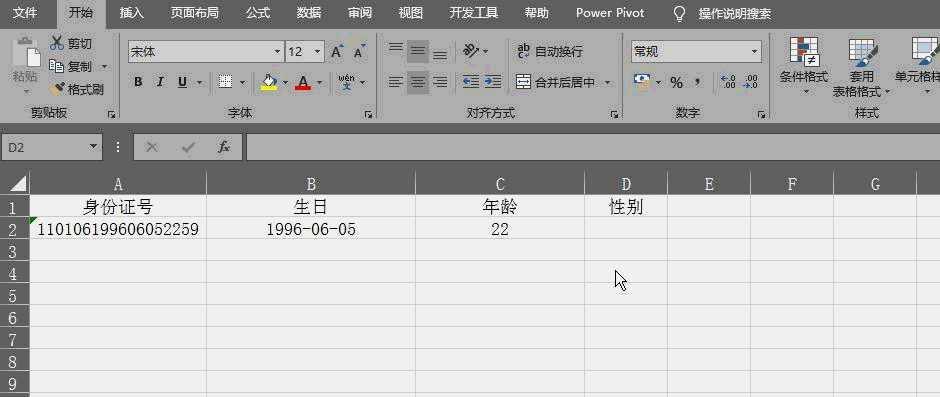Apply yellow fill color bucket
Screen dimensions: 940x397
269,82
